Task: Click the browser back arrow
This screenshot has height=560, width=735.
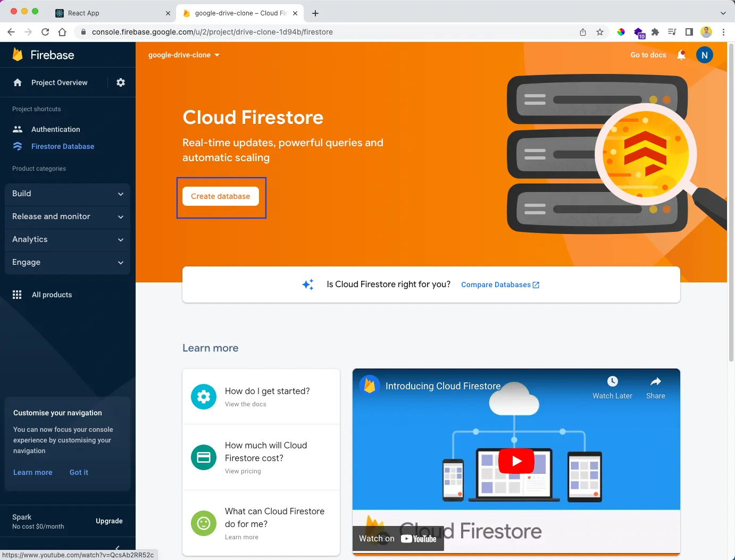Action: click(x=11, y=32)
